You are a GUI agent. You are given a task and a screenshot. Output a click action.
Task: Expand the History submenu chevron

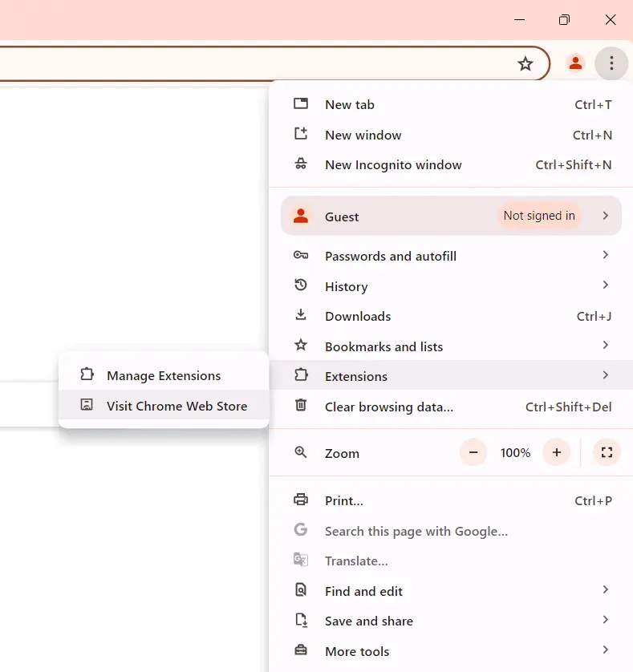coord(605,285)
